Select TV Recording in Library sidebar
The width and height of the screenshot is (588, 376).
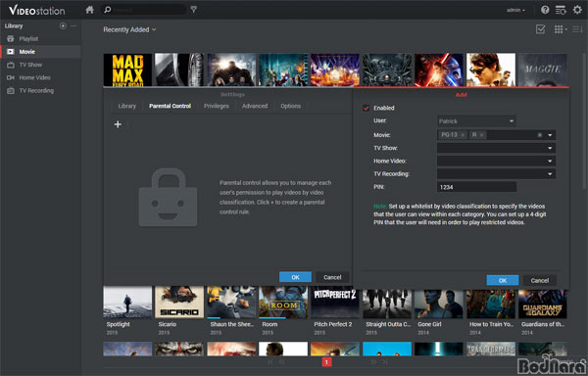(36, 90)
